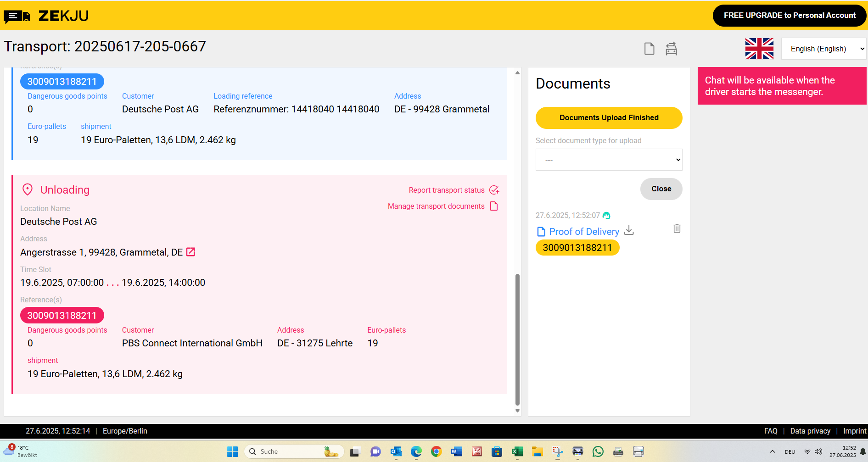Open the printer icon right of WhatsApp
The height and width of the screenshot is (462, 868).
coord(618,452)
